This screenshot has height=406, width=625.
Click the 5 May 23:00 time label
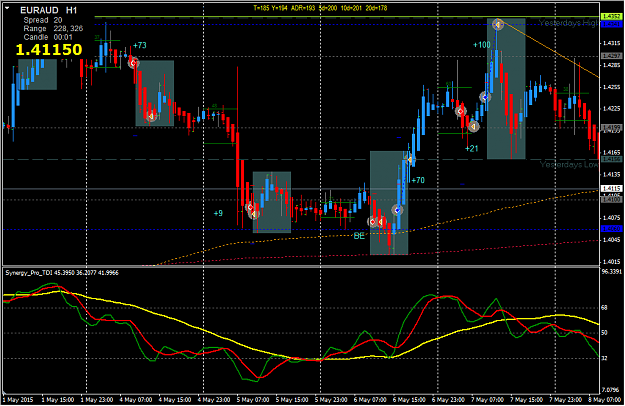click(331, 400)
